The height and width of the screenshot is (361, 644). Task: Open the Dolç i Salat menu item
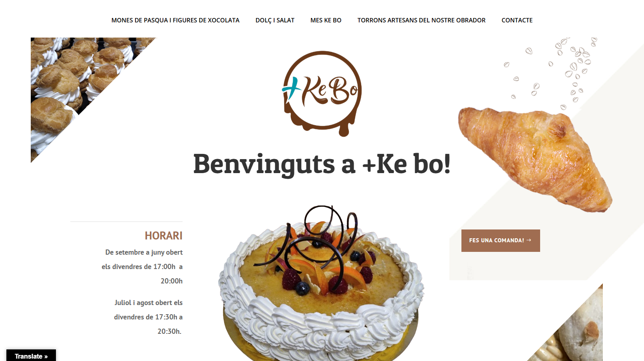coord(275,20)
